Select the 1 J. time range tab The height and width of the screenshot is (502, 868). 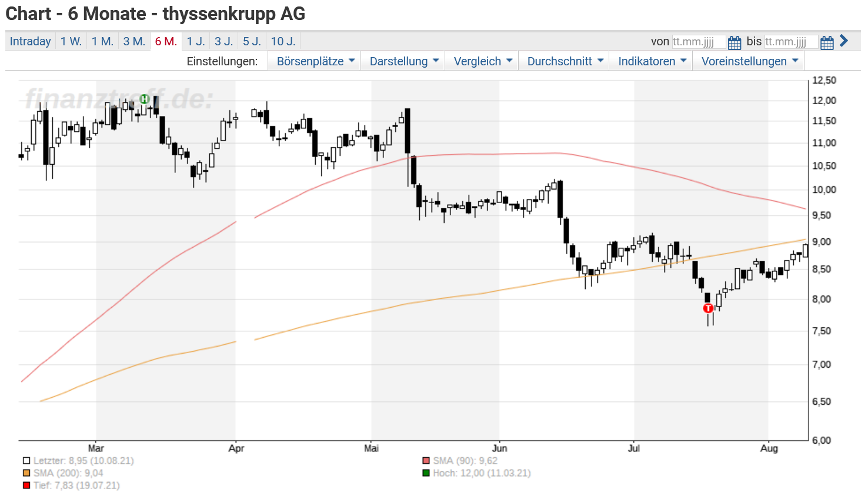196,41
